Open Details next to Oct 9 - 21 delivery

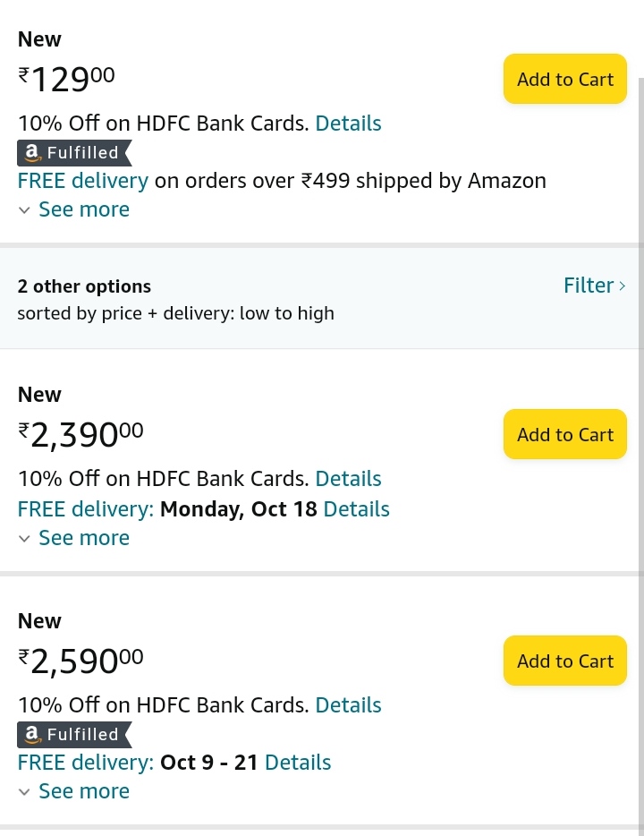(298, 763)
